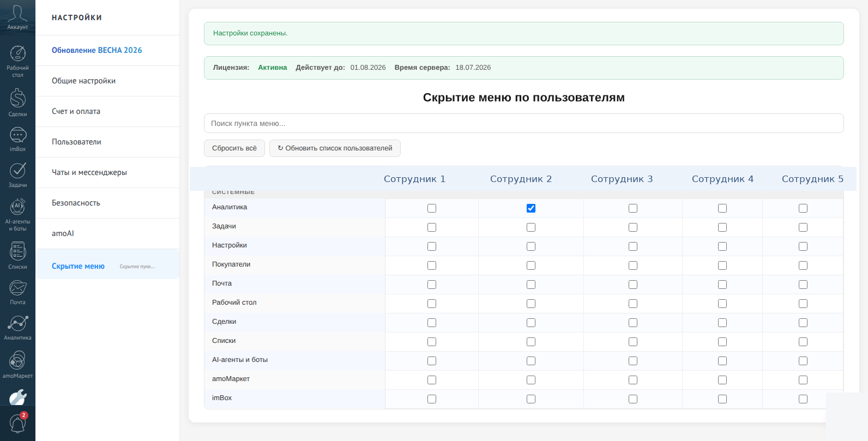Viewport: 868px width, 441px height.
Task: Open Задачи tasks icon
Action: [17, 174]
